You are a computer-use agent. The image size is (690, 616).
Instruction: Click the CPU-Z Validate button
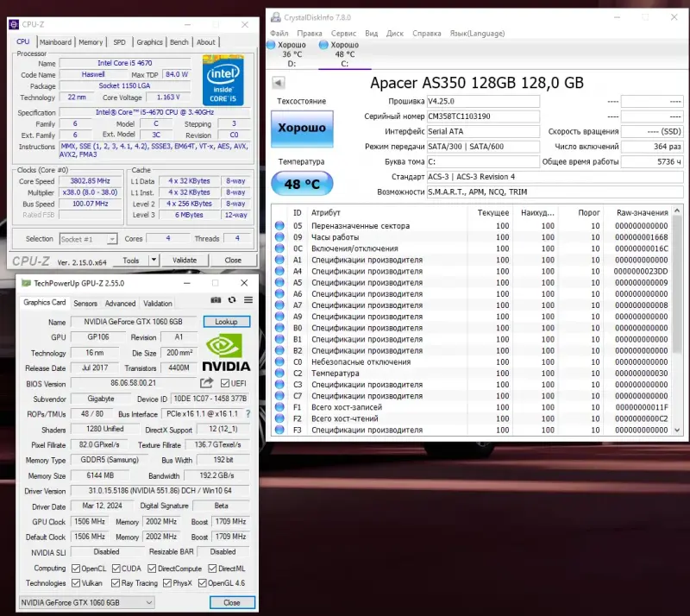(185, 261)
